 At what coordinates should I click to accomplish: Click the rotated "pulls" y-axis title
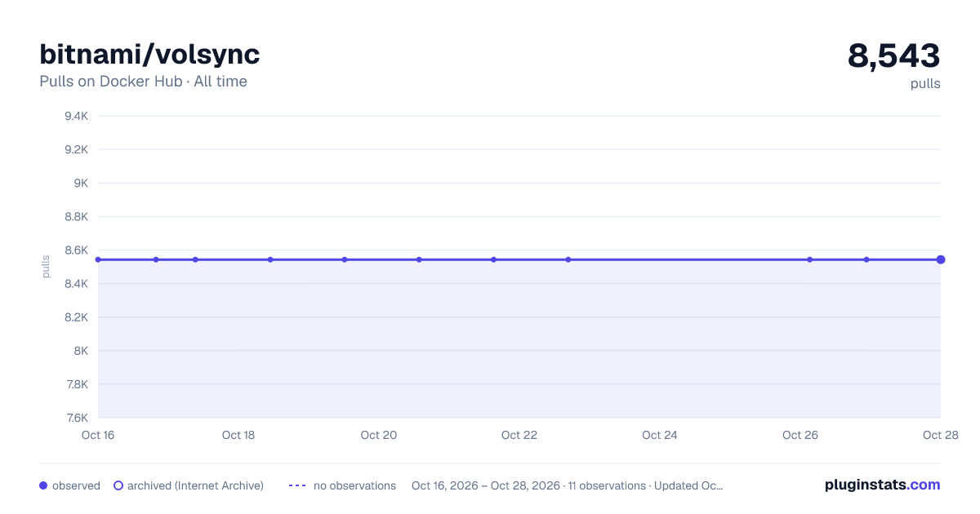[x=47, y=267]
